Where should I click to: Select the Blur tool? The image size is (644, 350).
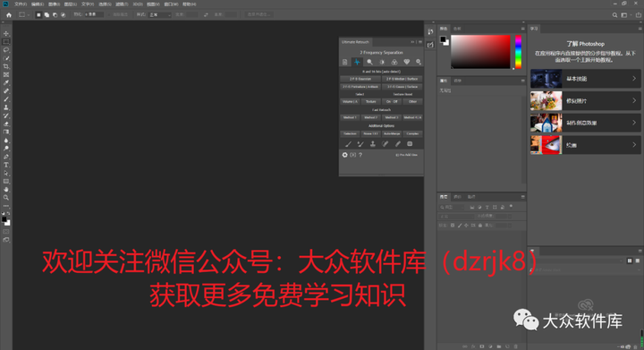pos(6,141)
